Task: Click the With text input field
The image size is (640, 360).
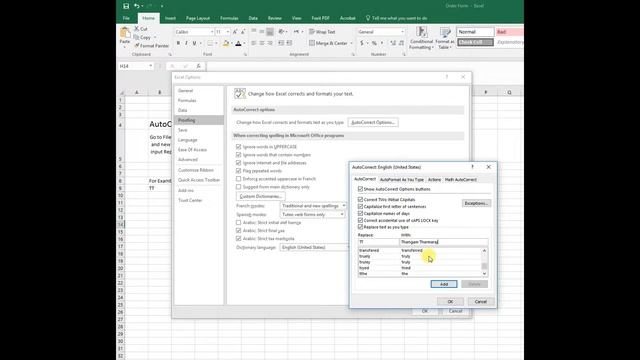Action: click(x=444, y=242)
